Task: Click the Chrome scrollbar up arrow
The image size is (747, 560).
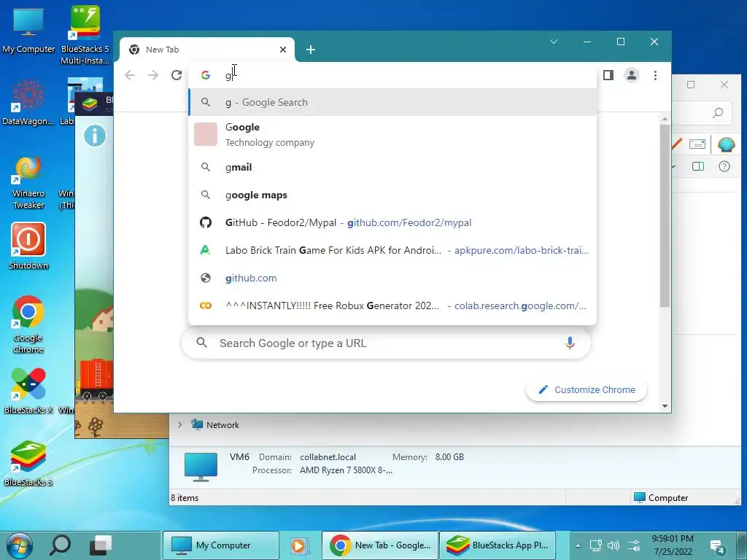Action: 665,119
